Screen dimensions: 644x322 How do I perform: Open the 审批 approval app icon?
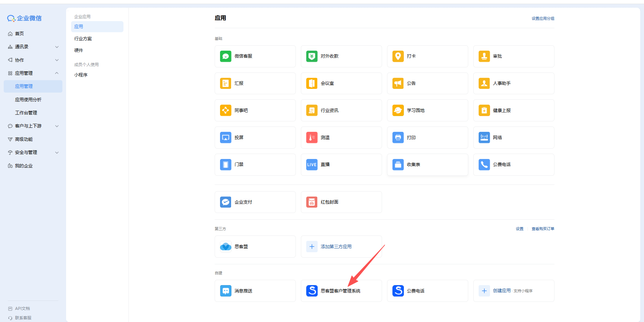tap(484, 56)
